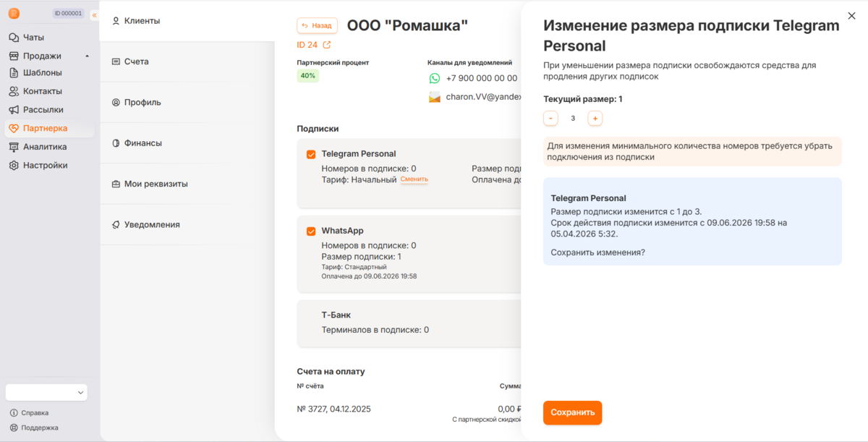Image resolution: width=868 pixels, height=442 pixels.
Task: Increase subscription size with the plus stepper
Action: coord(595,118)
